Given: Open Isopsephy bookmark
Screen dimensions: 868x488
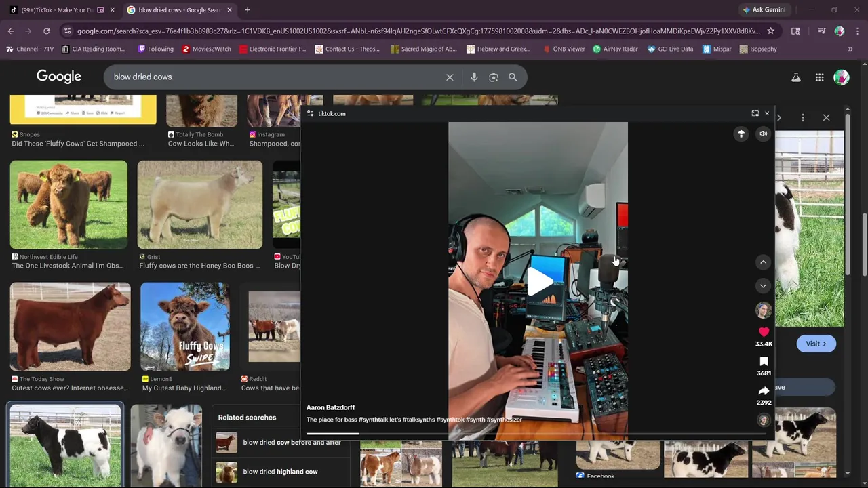Looking at the screenshot, I should pos(758,49).
